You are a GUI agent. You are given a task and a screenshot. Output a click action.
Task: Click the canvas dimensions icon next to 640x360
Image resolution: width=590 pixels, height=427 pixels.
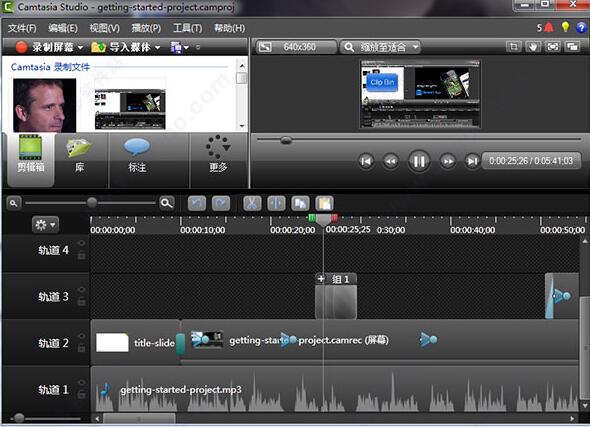(x=265, y=47)
